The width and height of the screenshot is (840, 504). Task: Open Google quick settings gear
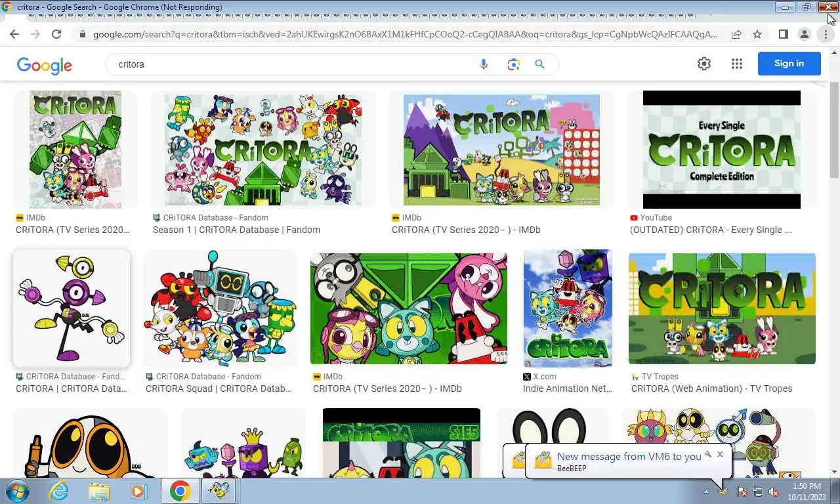pos(704,64)
